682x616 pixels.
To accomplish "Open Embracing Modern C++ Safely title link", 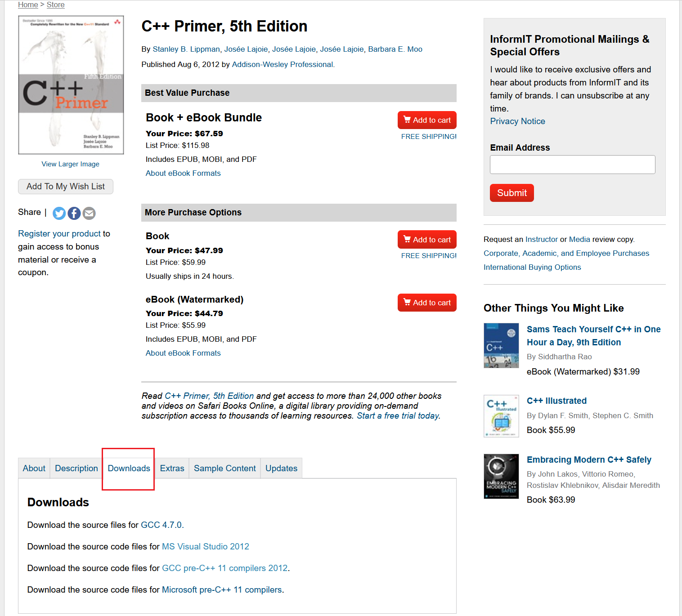I will click(589, 460).
